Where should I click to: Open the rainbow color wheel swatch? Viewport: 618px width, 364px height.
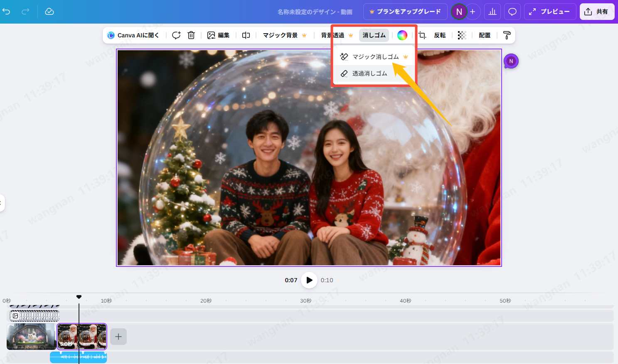tap(402, 35)
